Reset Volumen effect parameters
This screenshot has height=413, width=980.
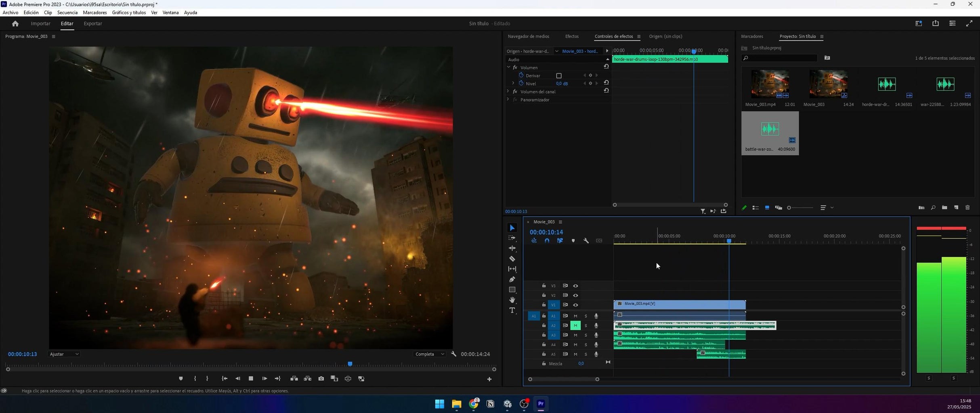606,67
